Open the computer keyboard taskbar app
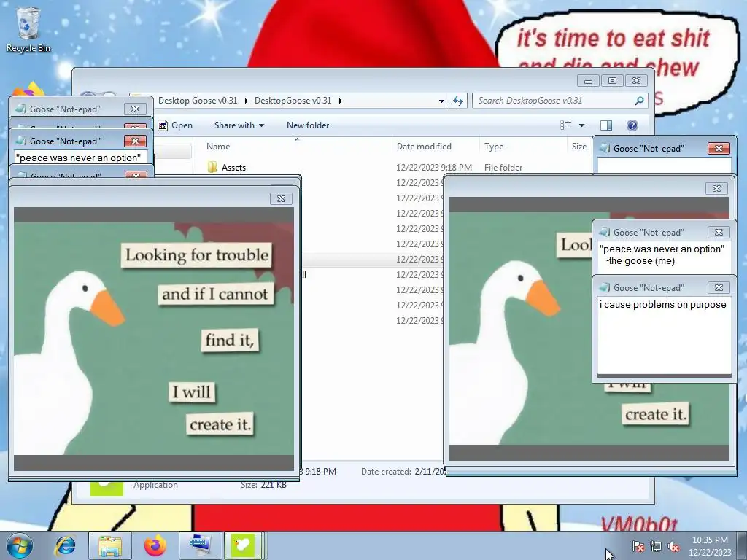 [x=200, y=545]
